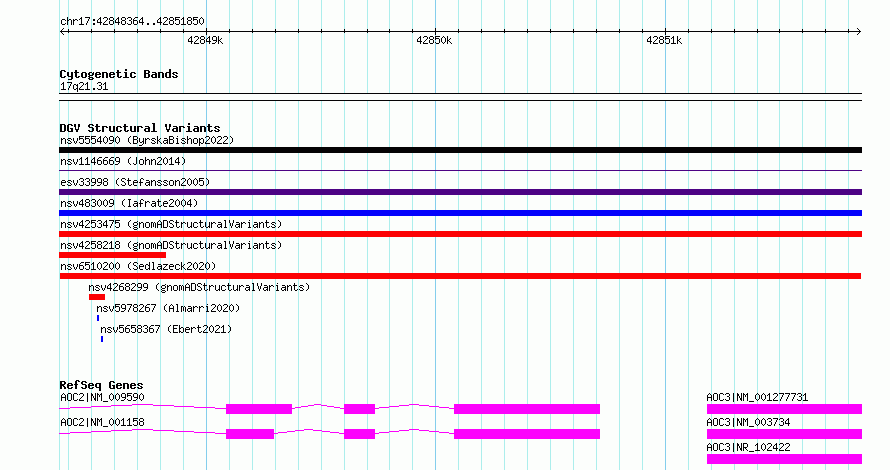The height and width of the screenshot is (470, 890).
Task: Select the red nsv6510200 variant bar
Action: [x=460, y=276]
